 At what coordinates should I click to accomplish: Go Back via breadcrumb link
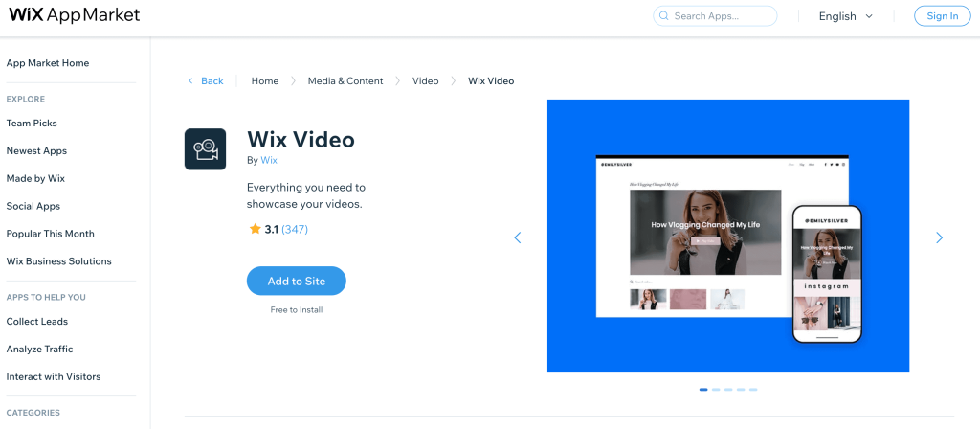click(x=212, y=81)
